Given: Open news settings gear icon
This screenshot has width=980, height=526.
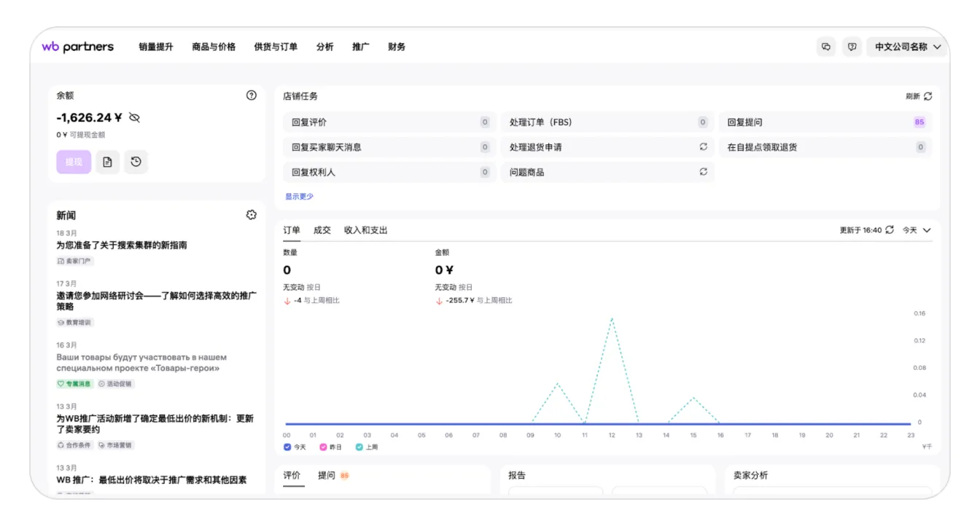Looking at the screenshot, I should click(x=252, y=215).
